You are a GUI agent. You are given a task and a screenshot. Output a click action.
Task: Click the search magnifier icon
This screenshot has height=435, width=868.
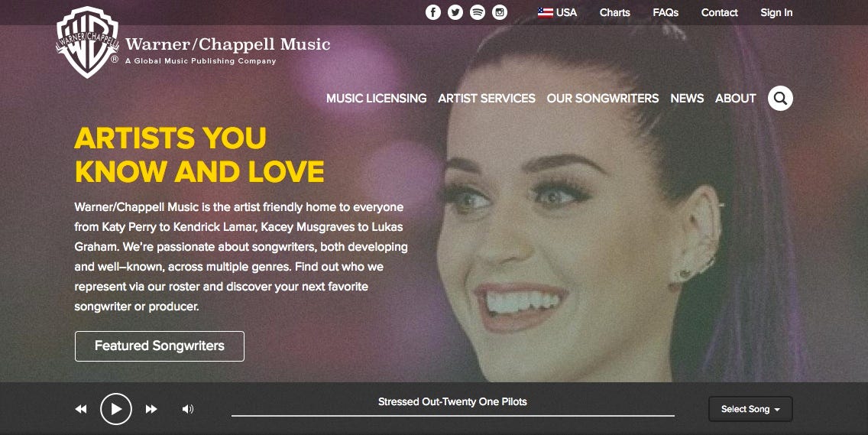(x=780, y=98)
